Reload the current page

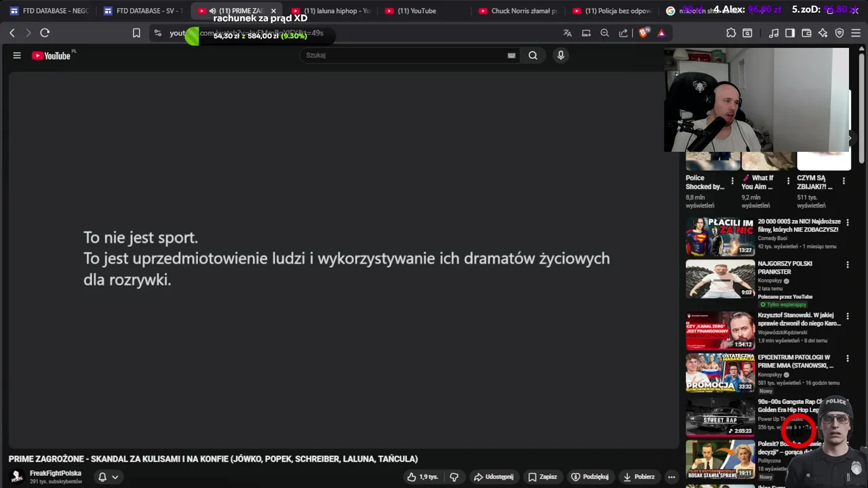pos(45,33)
